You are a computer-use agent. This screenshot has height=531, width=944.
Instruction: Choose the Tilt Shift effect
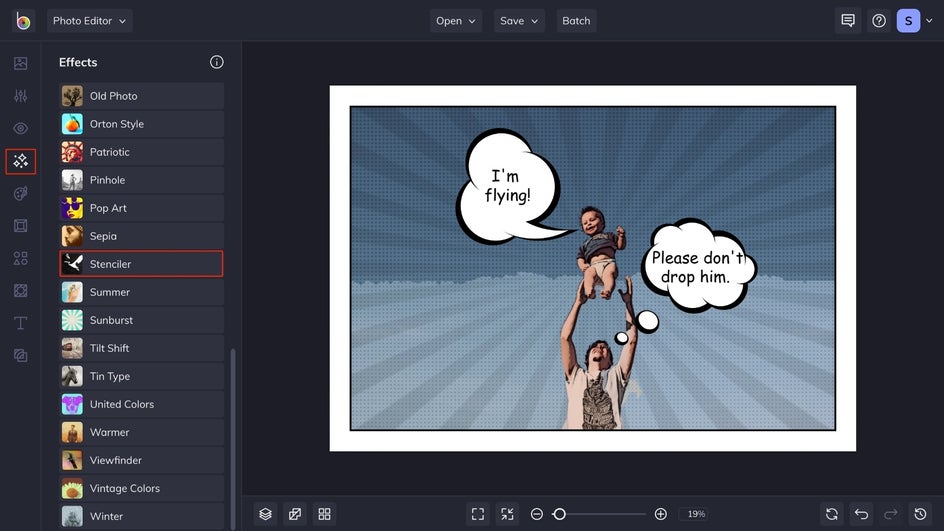point(141,348)
